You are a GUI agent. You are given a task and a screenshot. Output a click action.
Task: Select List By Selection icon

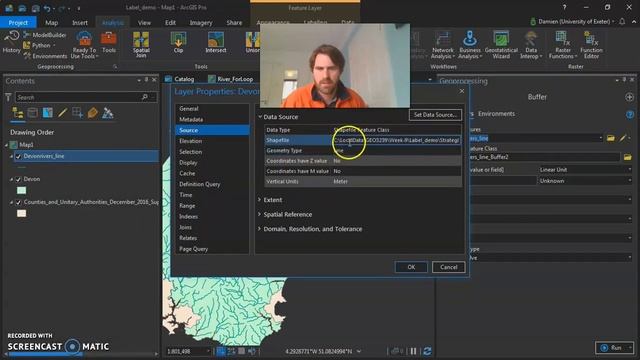pos(48,113)
